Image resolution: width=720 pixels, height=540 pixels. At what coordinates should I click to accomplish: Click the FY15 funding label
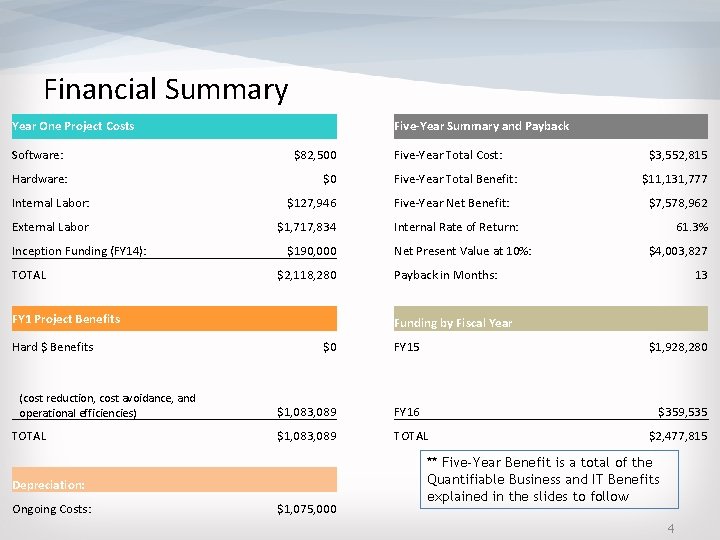pyautogui.click(x=407, y=347)
